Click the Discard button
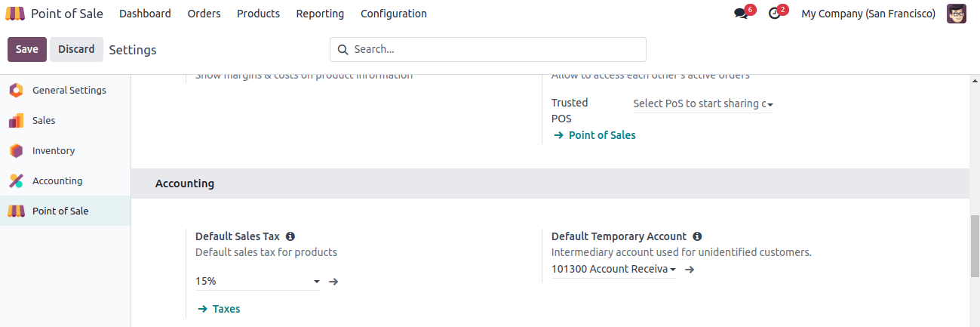Screen dimensions: 980x327 coord(76,49)
